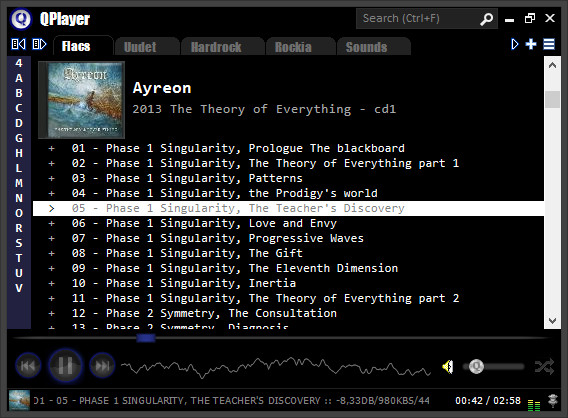Click scrollbar down arrow
Viewport: 568px width, 418px height.
552,321
